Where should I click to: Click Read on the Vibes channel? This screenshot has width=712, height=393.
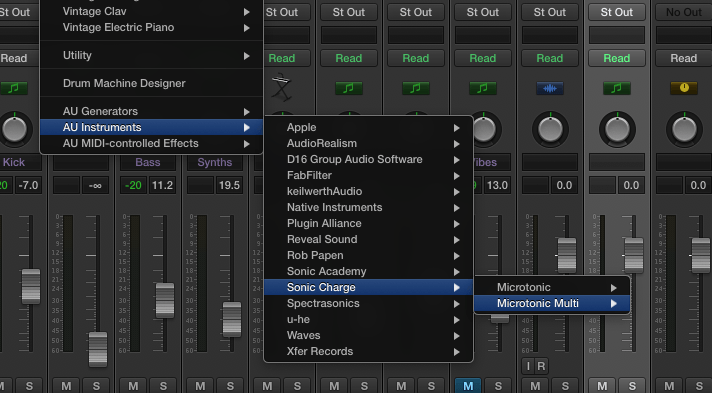[x=483, y=58]
